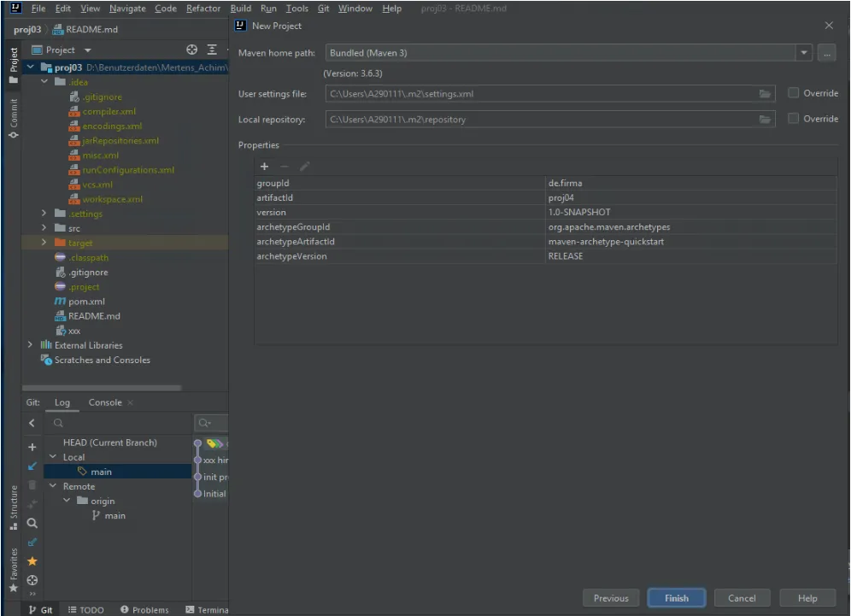Click the Local repository path field
The width and height of the screenshot is (851, 616).
click(x=549, y=120)
